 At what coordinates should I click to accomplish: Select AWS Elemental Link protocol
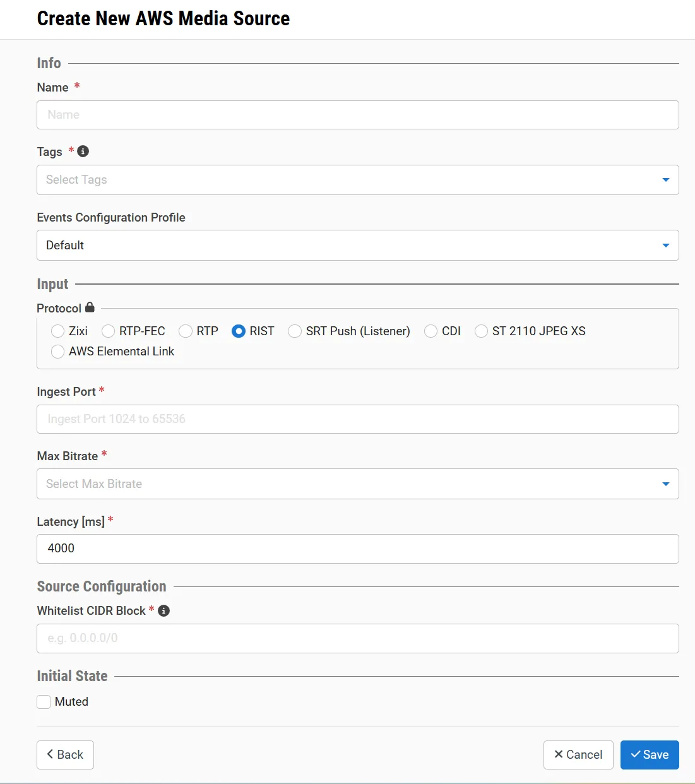coord(58,352)
